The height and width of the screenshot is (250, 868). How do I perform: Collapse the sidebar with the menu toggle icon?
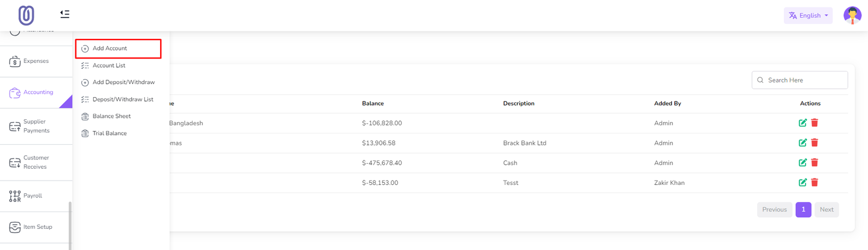coord(65,14)
